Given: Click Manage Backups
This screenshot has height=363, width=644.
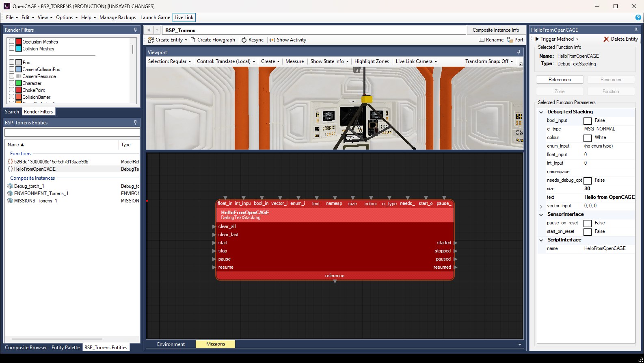Looking at the screenshot, I should (x=118, y=17).
